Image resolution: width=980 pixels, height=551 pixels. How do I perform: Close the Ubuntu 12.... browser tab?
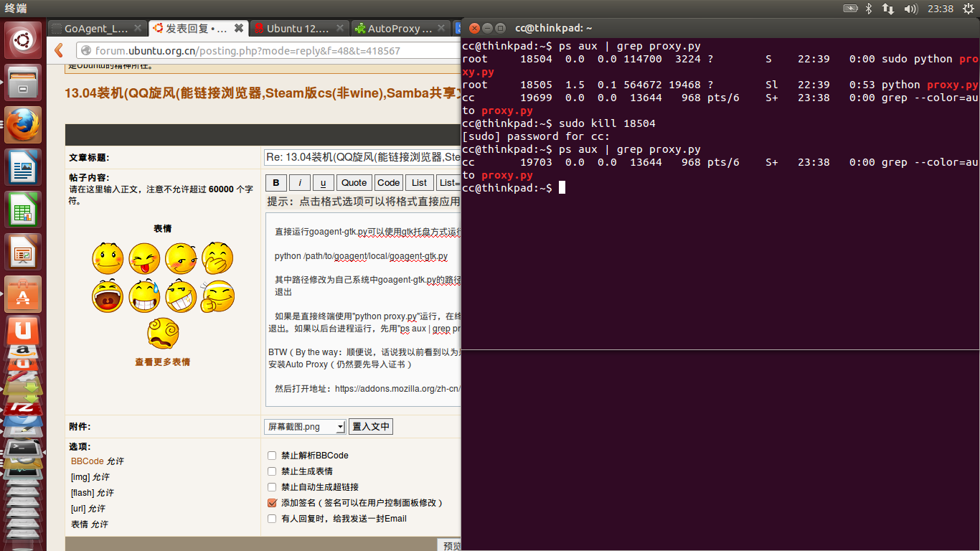point(339,29)
